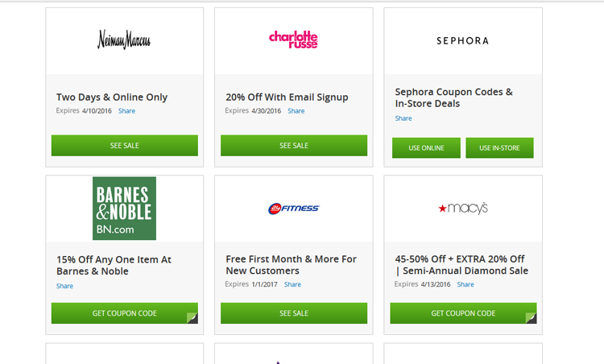Click the Neiman Marcus logo
The height and width of the screenshot is (364, 604).
[x=124, y=39]
